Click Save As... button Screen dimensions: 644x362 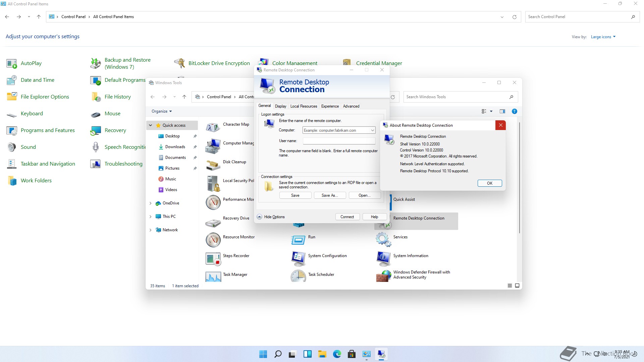tap(330, 195)
